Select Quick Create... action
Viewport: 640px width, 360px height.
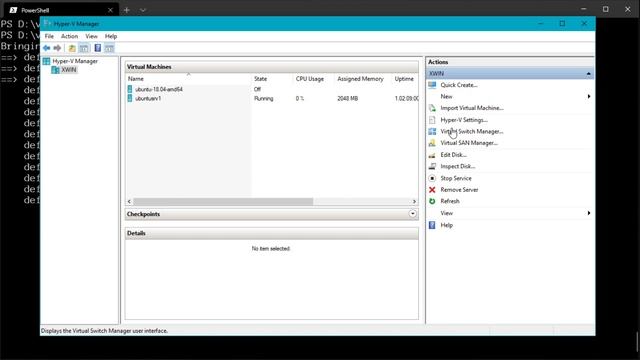(459, 85)
